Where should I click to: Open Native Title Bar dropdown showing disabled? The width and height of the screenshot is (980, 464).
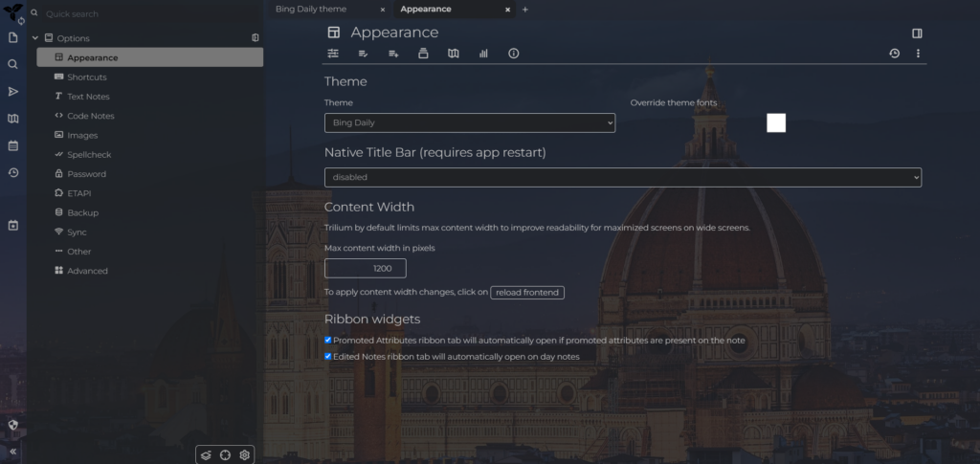point(623,177)
